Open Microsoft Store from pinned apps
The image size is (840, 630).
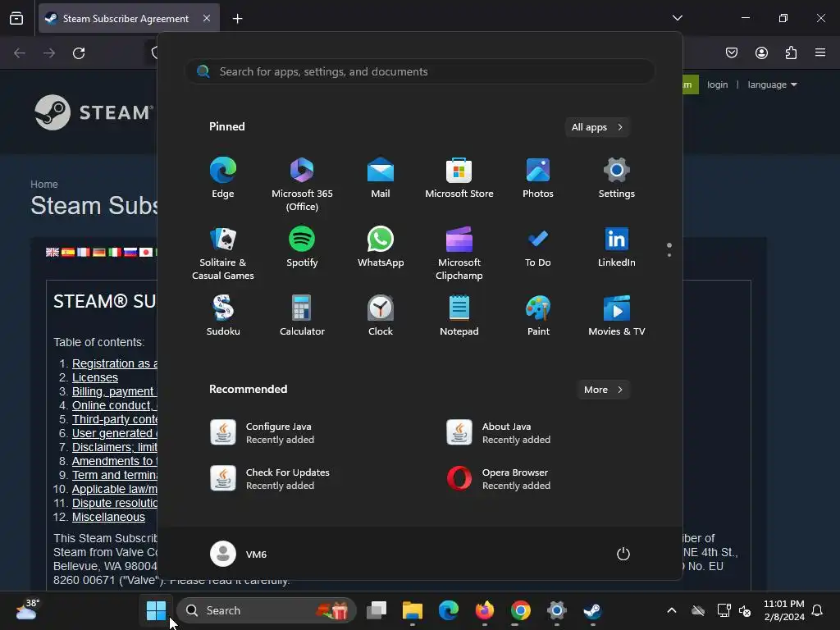click(459, 178)
